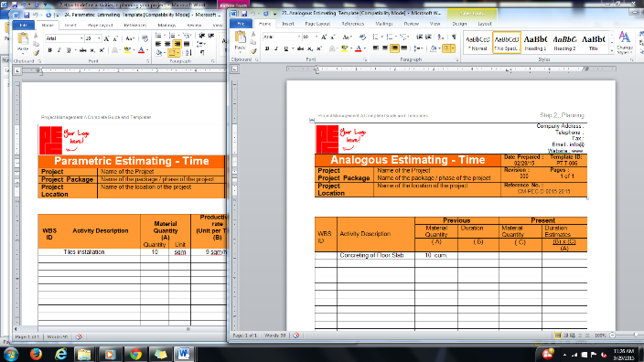Open Firefox from the Windows taskbar
The width and height of the screenshot is (644, 362).
[37, 354]
